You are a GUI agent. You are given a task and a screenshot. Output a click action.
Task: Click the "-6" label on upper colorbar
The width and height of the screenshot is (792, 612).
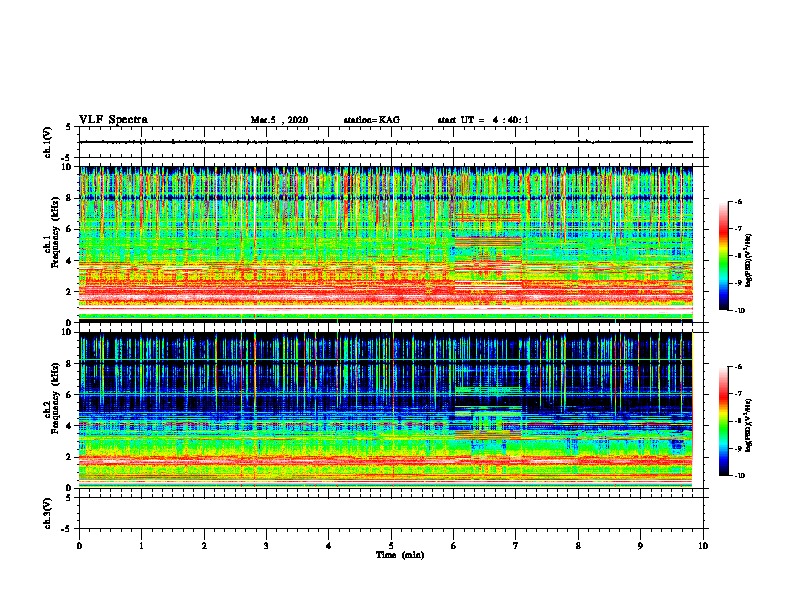pos(738,202)
